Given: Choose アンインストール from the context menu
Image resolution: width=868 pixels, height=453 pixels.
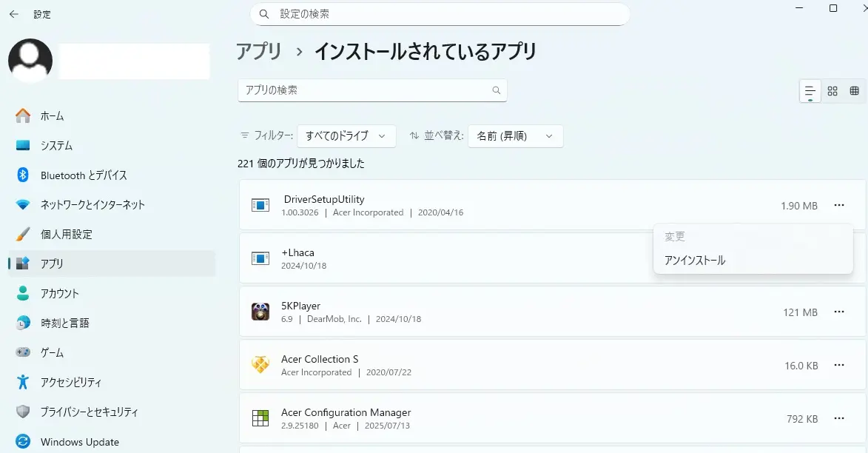Looking at the screenshot, I should pyautogui.click(x=753, y=261).
